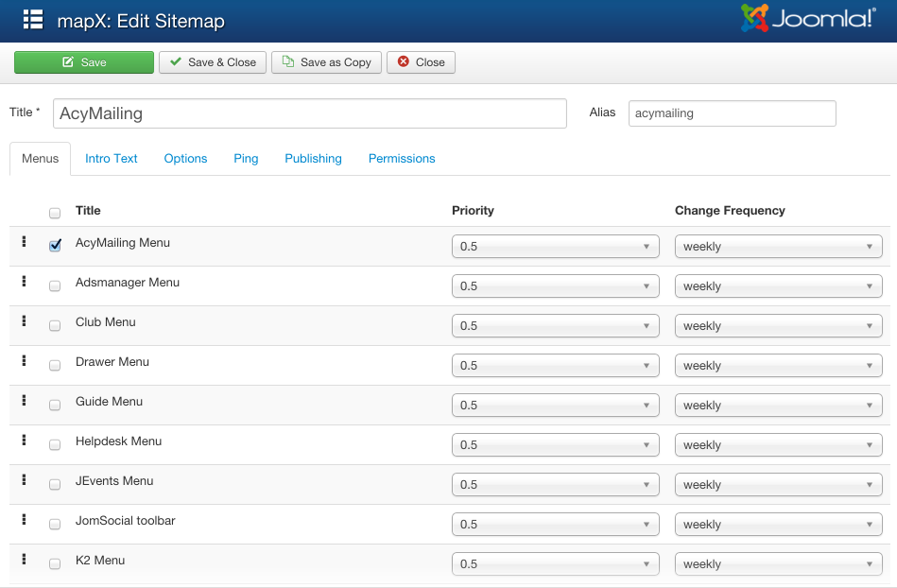
Task: Check the JEvents Menu checkbox
Action: (55, 484)
